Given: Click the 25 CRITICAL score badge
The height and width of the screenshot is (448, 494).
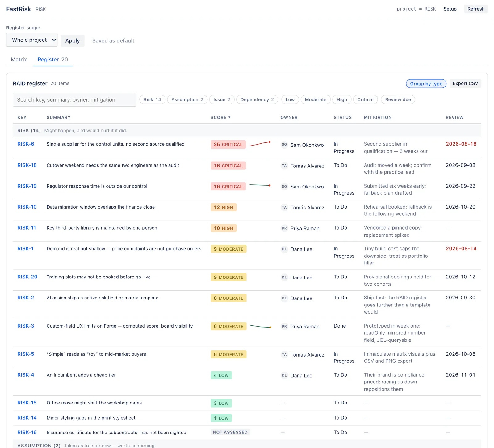Looking at the screenshot, I should [228, 145].
